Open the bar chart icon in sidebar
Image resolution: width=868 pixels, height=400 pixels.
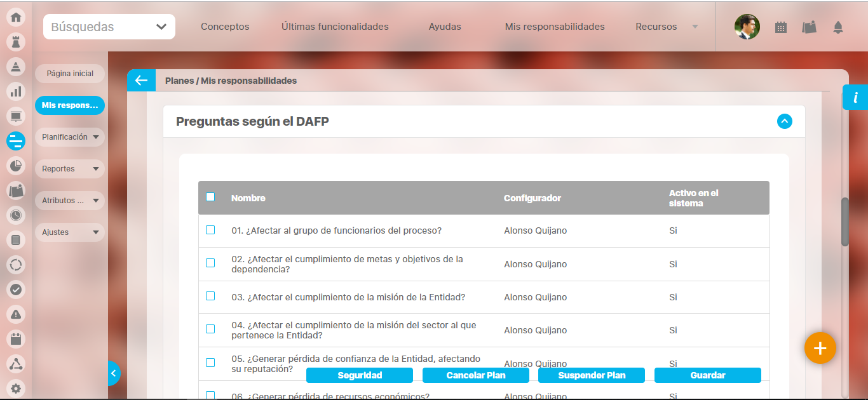coord(16,91)
